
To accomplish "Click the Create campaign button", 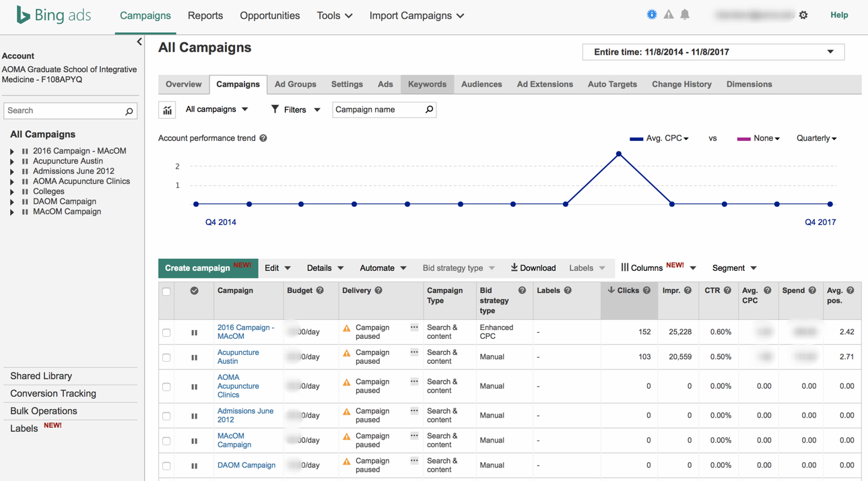I will (208, 268).
